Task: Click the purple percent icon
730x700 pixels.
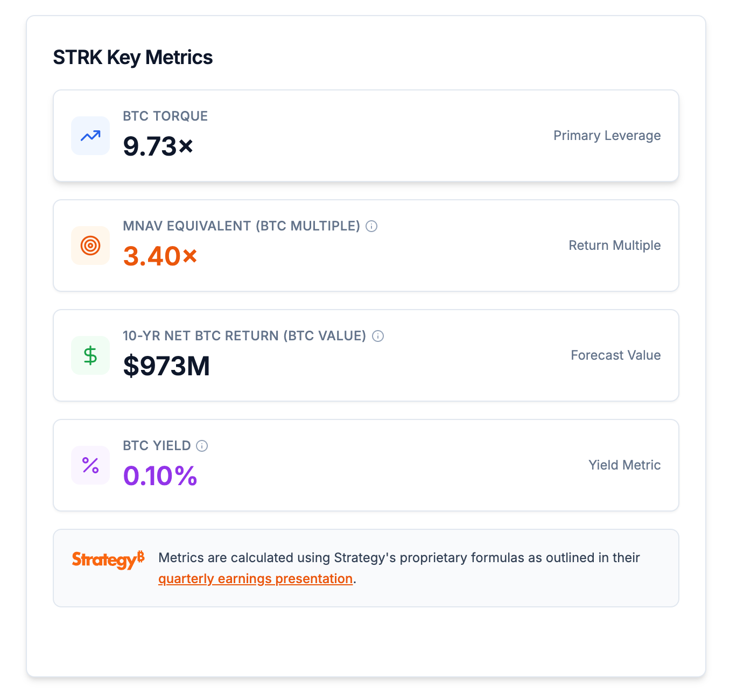Action: [90, 465]
